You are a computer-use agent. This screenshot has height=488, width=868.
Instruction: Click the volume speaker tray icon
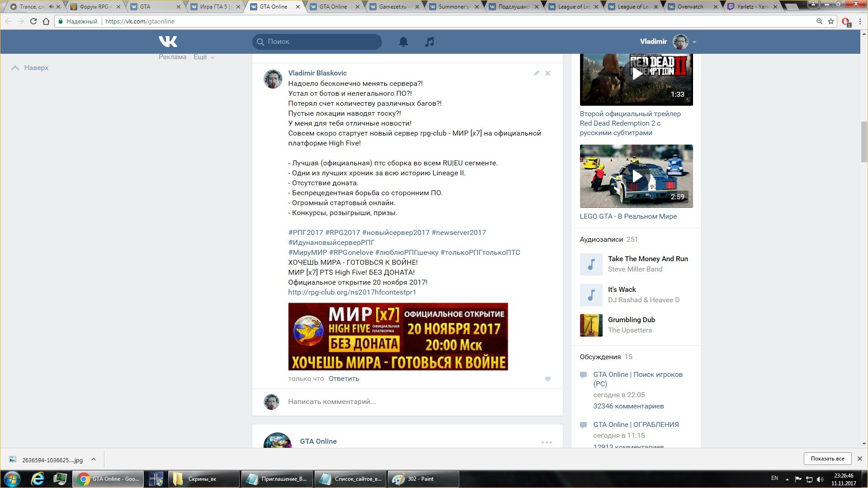pyautogui.click(x=820, y=479)
